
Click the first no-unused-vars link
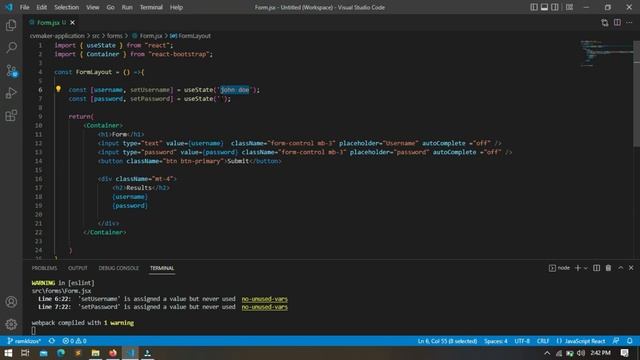[264, 299]
